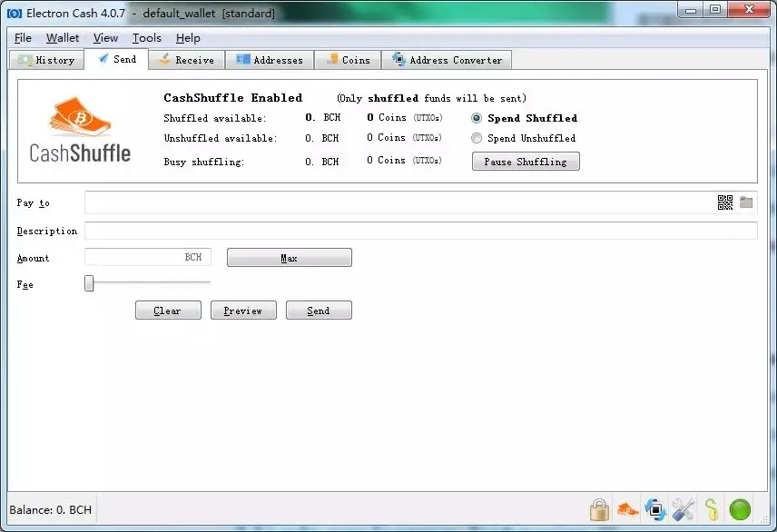Click the Busy shuffling label
Image resolution: width=777 pixels, height=532 pixels.
coord(204,162)
